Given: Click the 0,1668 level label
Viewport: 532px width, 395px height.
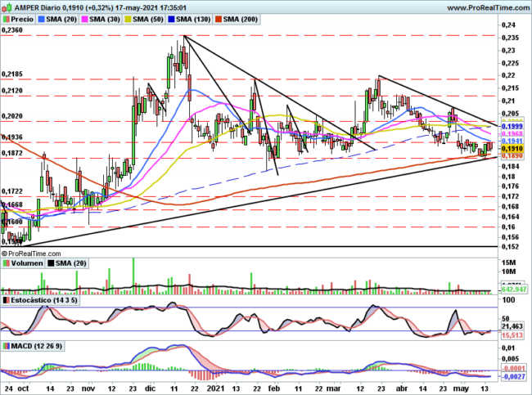Looking at the screenshot, I should [12, 204].
